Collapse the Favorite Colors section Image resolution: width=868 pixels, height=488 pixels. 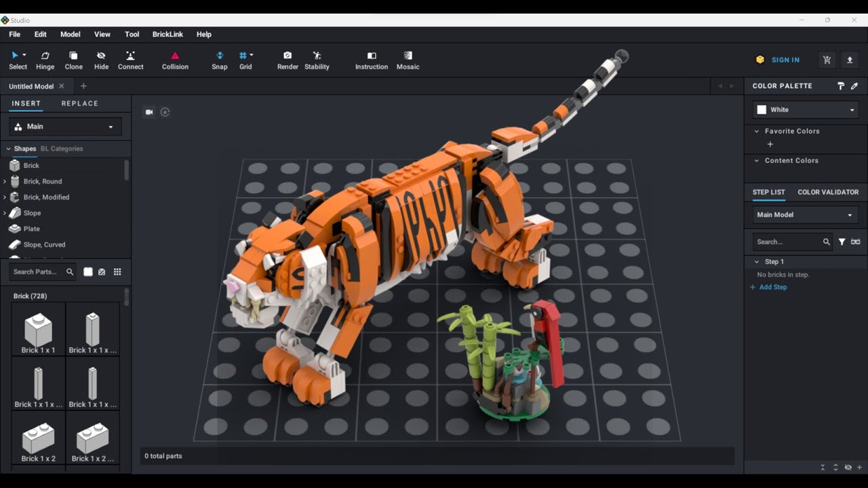(x=757, y=131)
